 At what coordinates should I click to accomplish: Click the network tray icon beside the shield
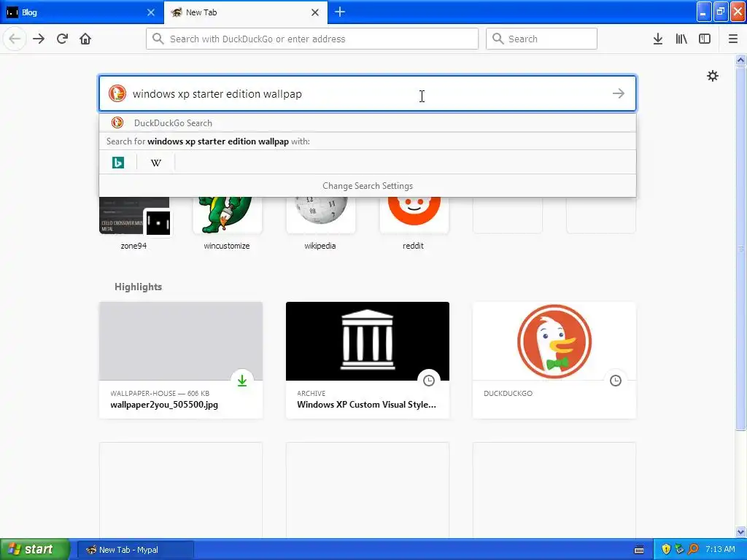[x=679, y=550]
